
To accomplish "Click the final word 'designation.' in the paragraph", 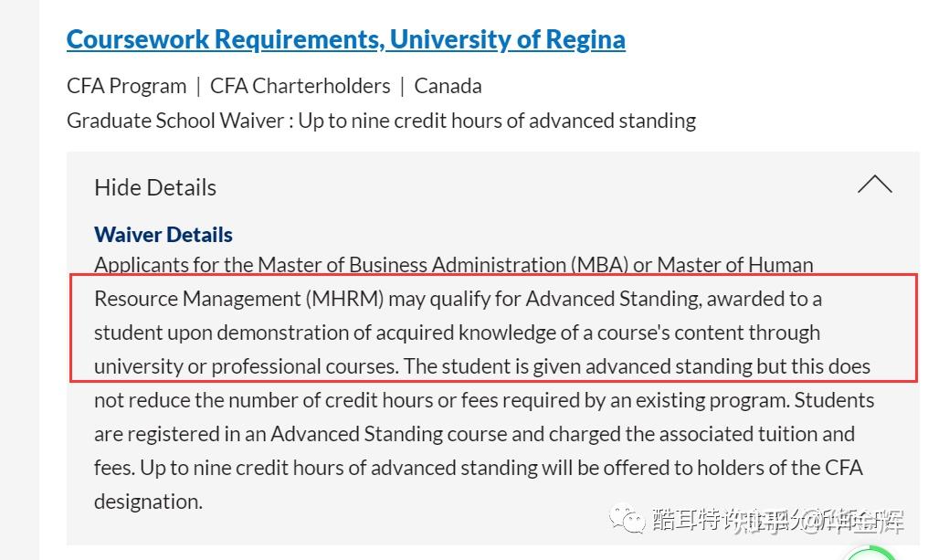I will (x=148, y=502).
